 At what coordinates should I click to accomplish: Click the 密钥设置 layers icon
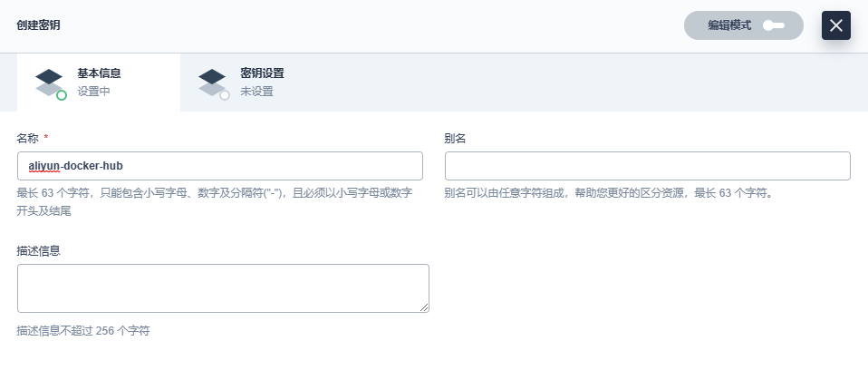212,81
